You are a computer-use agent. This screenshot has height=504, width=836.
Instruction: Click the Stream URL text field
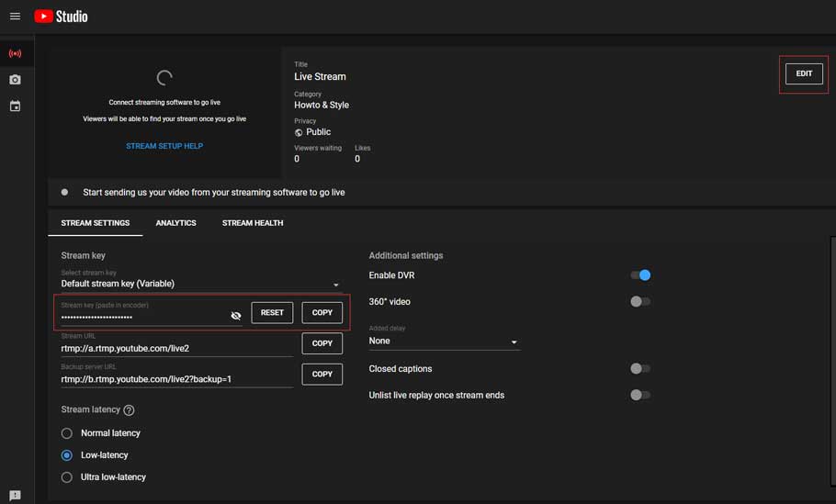click(x=176, y=348)
